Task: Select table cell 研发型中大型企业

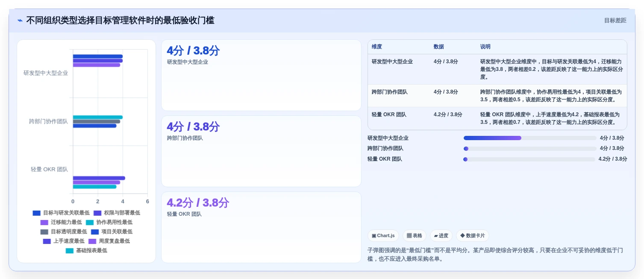Action: pos(392,62)
